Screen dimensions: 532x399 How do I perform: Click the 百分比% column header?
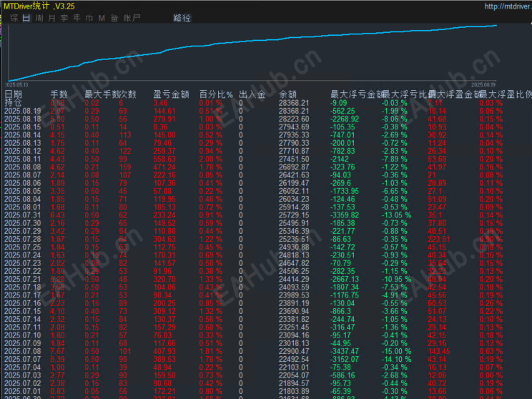(x=216, y=94)
